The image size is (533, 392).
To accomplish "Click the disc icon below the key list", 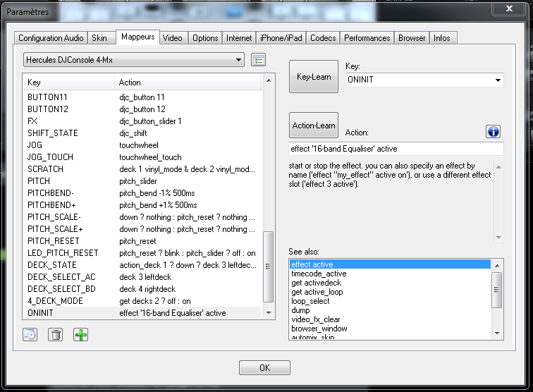I will 30,334.
